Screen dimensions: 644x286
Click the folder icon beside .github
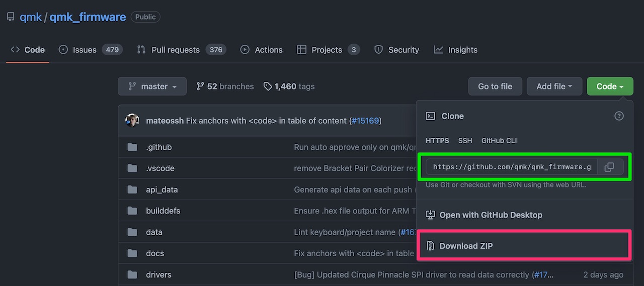pos(132,147)
